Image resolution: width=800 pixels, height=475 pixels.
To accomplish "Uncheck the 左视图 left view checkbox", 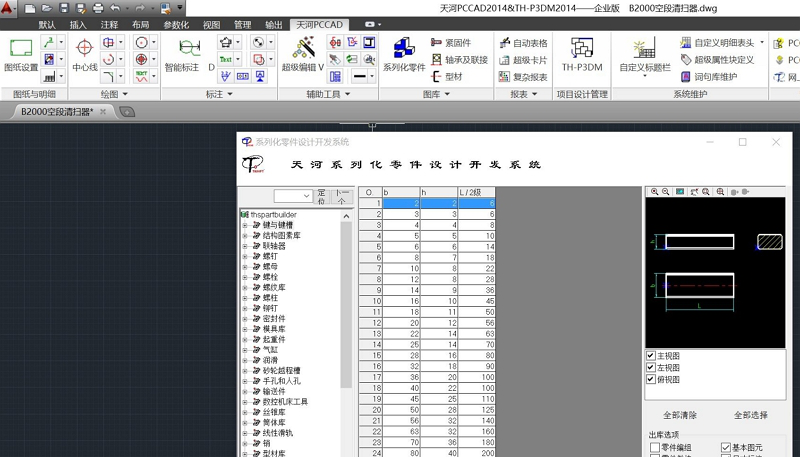I will [x=651, y=367].
